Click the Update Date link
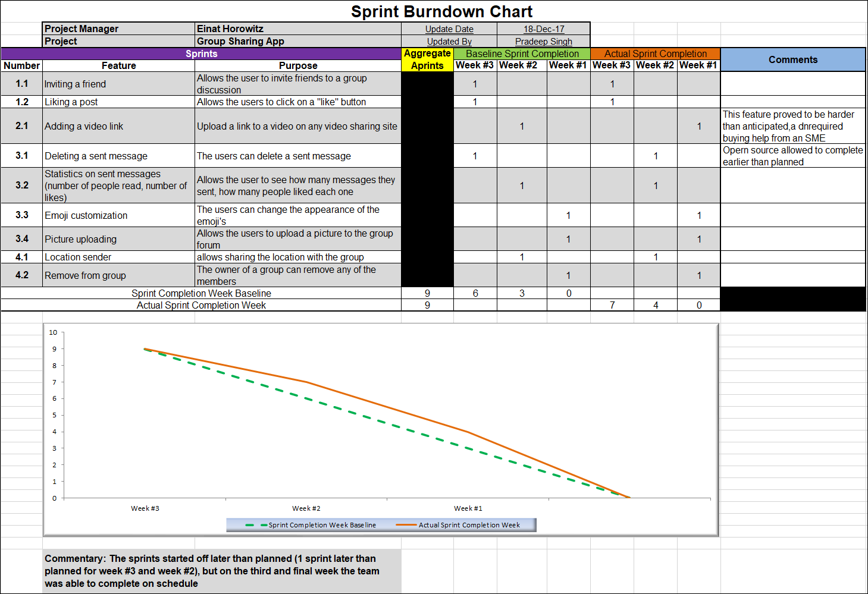 tap(449, 29)
